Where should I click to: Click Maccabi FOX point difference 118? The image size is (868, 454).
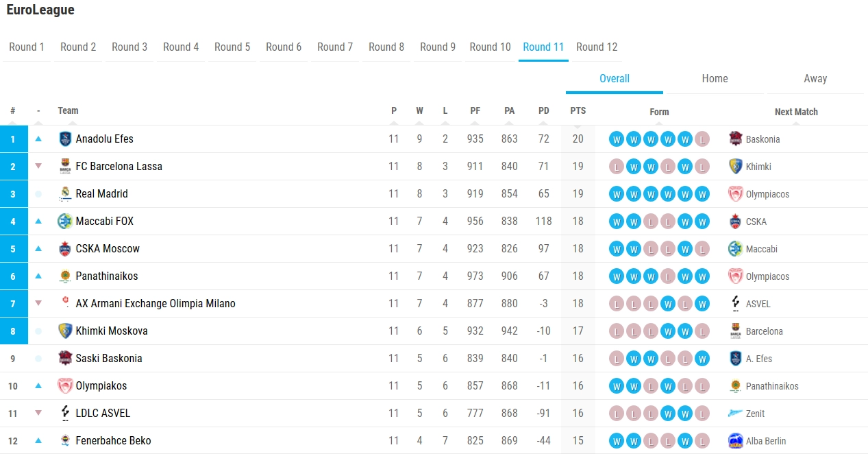544,221
